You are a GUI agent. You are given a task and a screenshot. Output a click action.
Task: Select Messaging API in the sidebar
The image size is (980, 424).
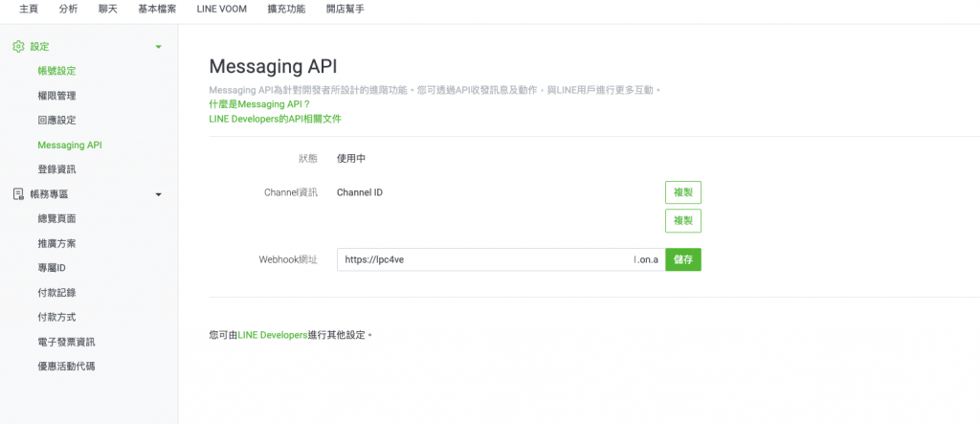[69, 145]
